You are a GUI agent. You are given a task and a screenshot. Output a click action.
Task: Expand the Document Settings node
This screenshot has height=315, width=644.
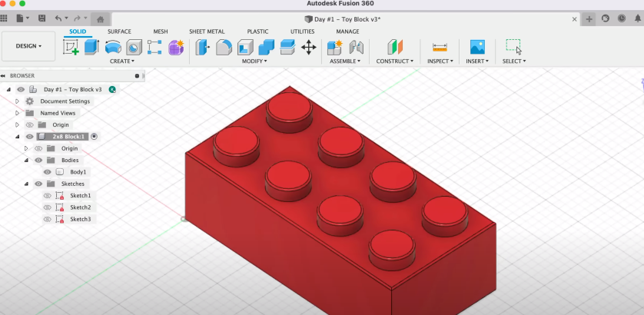click(x=17, y=101)
